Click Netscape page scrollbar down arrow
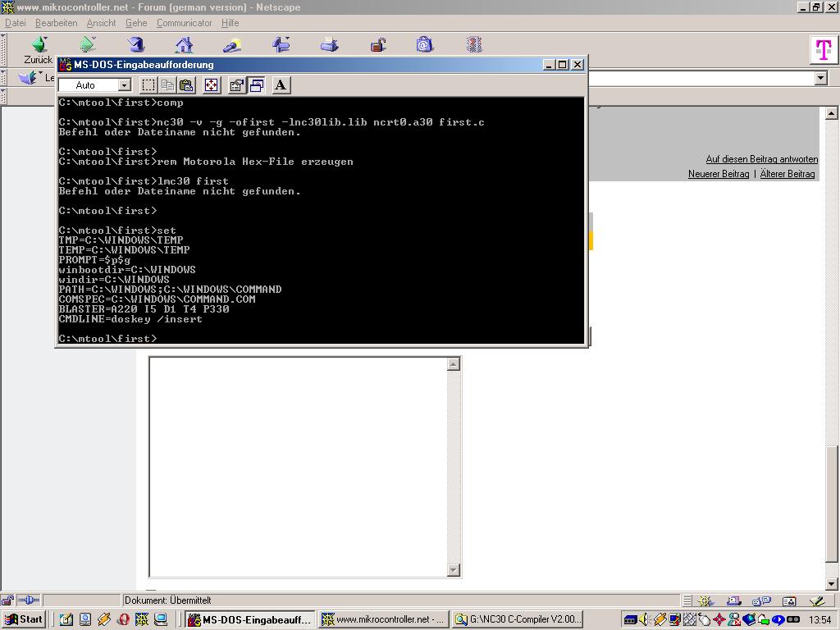This screenshot has width=840, height=630. (831, 584)
